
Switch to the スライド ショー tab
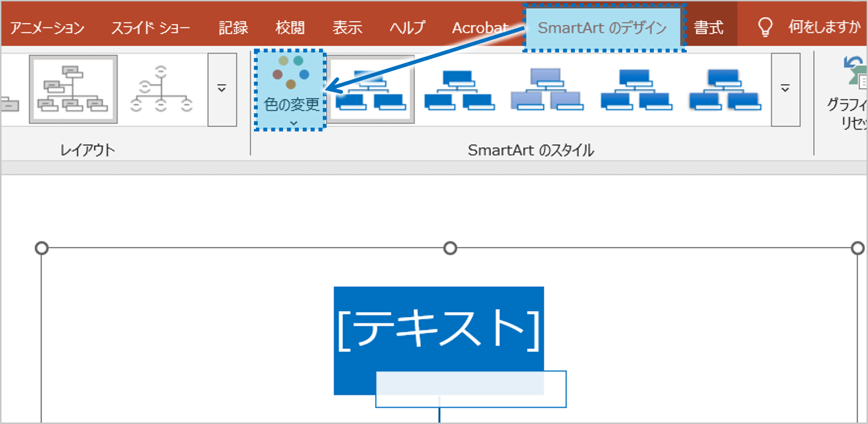pos(151,28)
